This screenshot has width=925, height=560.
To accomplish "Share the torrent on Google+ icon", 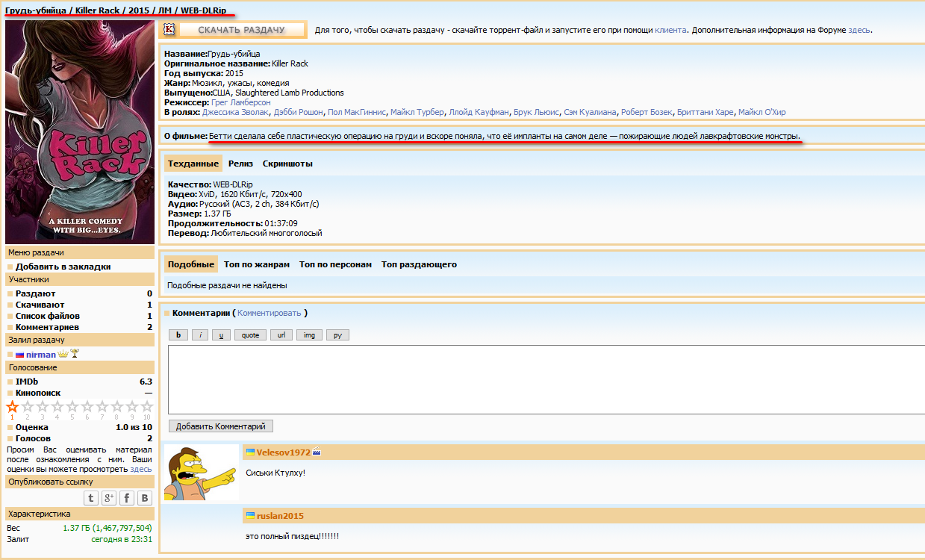I will (x=109, y=498).
